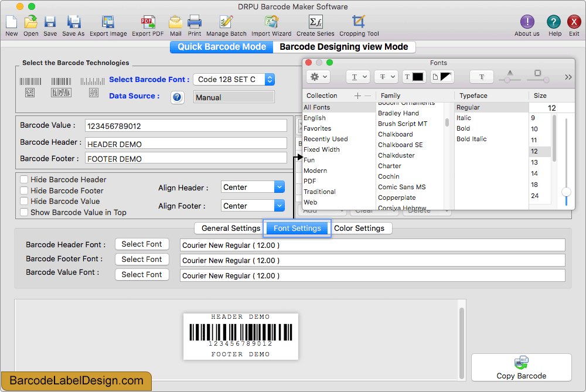The height and width of the screenshot is (392, 586).
Task: Switch to Quick Barcode Mode tab
Action: pyautogui.click(x=222, y=47)
